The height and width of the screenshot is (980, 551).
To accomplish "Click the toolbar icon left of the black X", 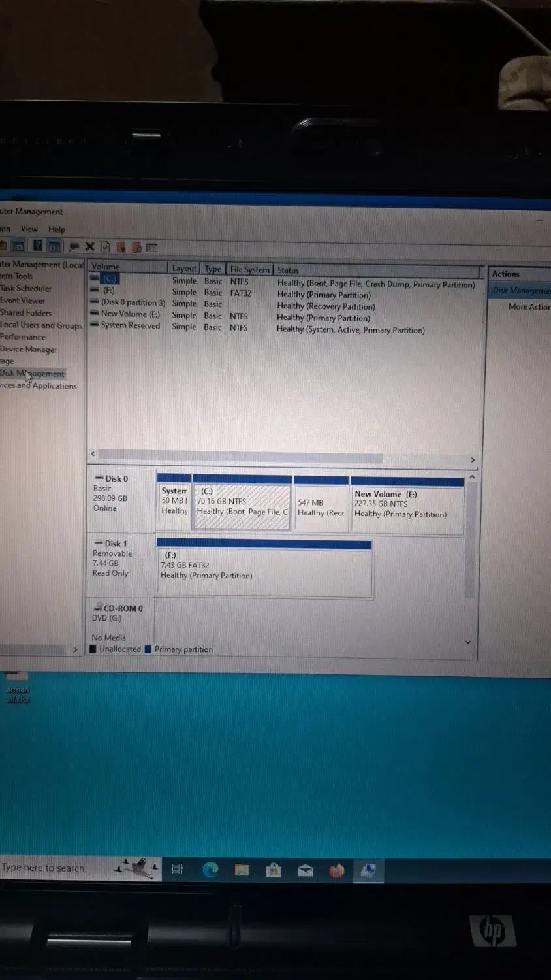I will pyautogui.click(x=74, y=246).
